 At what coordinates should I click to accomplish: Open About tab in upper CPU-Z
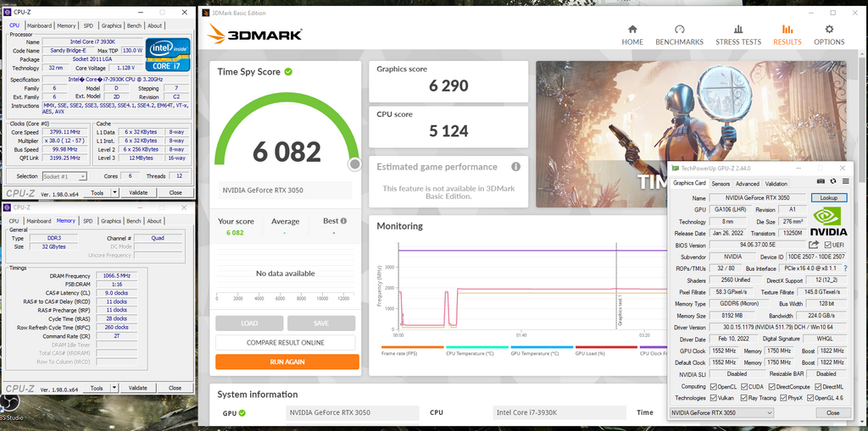155,25
